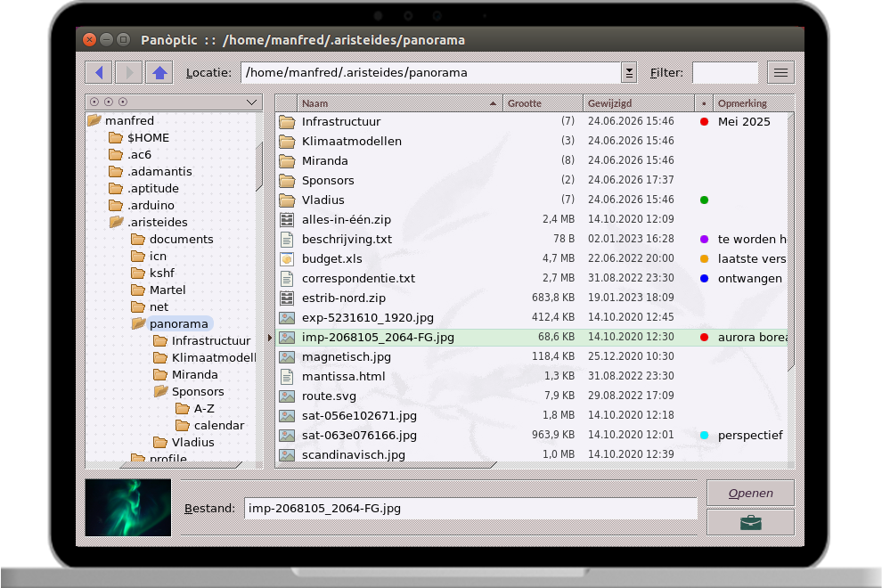Select .adamantis folder in tree
This screenshot has height=588, width=882.
click(159, 172)
